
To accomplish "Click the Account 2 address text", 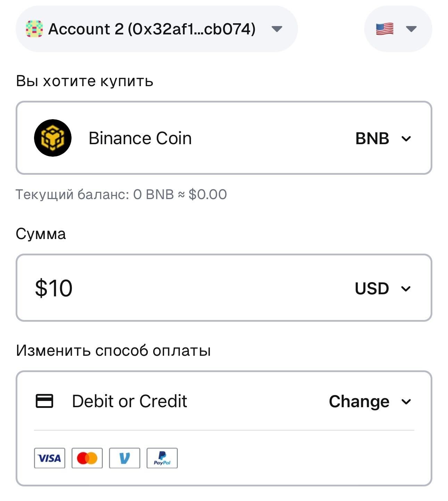I will tap(152, 29).
